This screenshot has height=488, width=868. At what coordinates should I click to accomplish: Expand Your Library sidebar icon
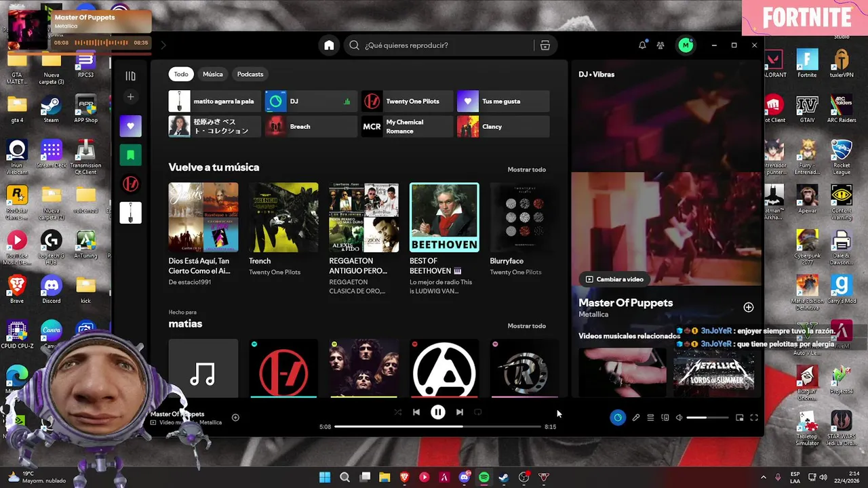130,76
